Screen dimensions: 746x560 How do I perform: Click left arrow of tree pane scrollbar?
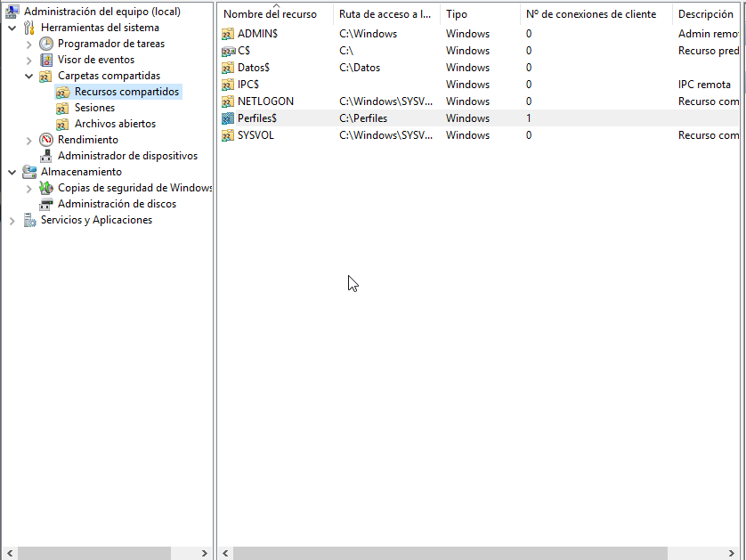click(8, 553)
